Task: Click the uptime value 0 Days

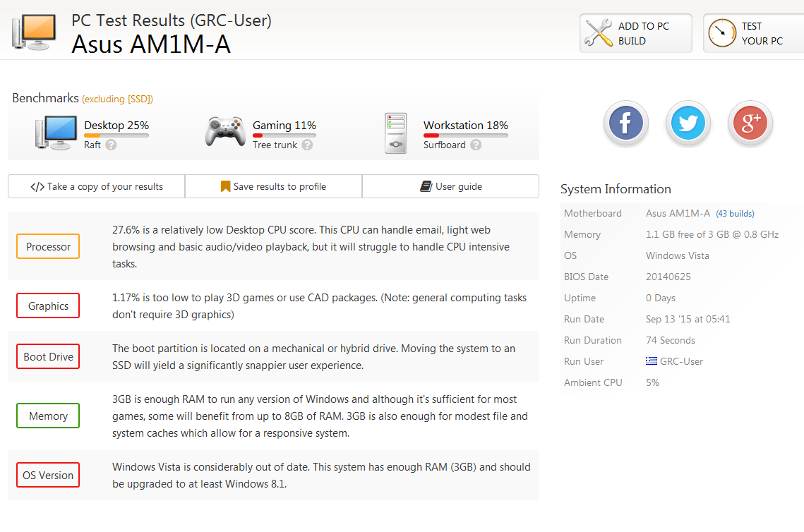Action: click(661, 298)
